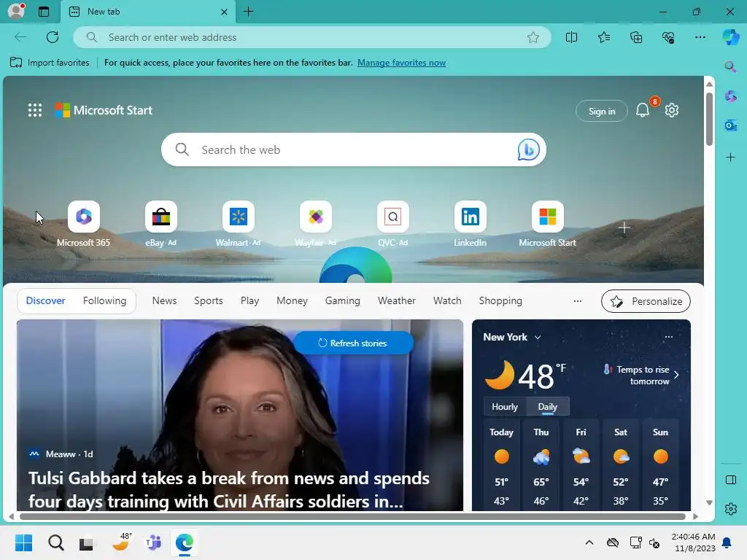Viewport: 747px width, 560px height.
Task: Click the browser back arrow
Action: click(x=20, y=37)
